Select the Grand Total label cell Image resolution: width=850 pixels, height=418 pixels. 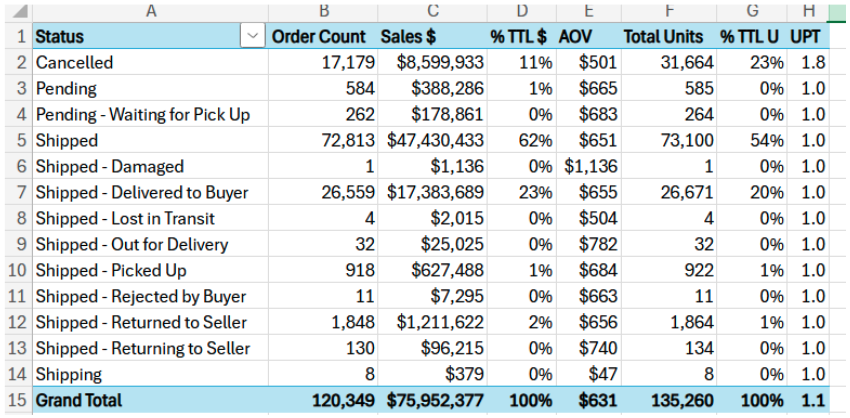(151, 400)
